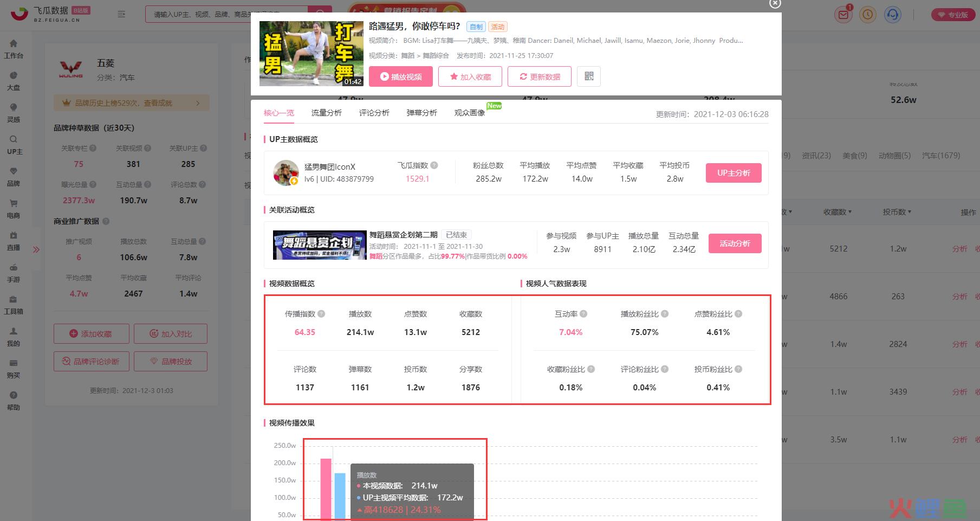Image resolution: width=980 pixels, height=521 pixels.
Task: Show help for 传播指数
Action: point(321,314)
